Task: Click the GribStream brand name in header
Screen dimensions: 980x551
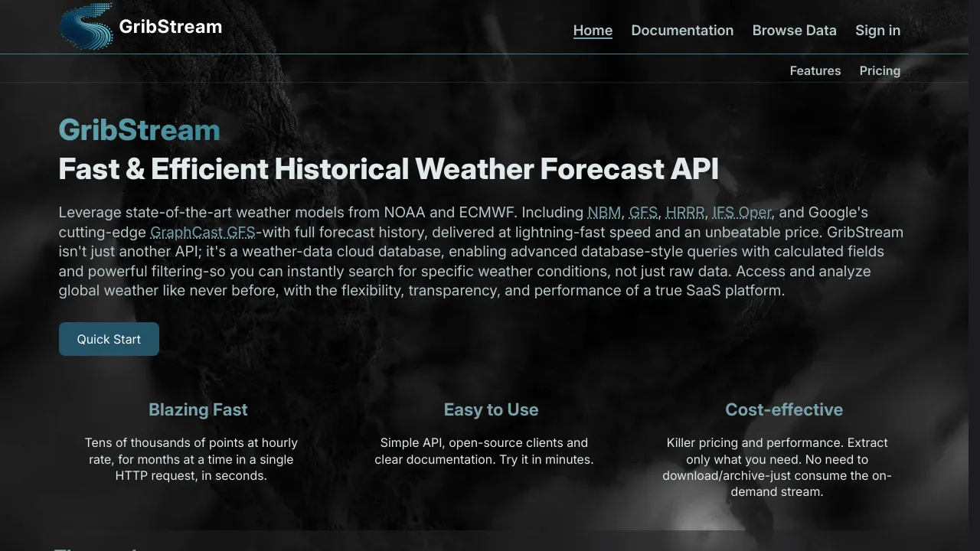Action: tap(171, 27)
